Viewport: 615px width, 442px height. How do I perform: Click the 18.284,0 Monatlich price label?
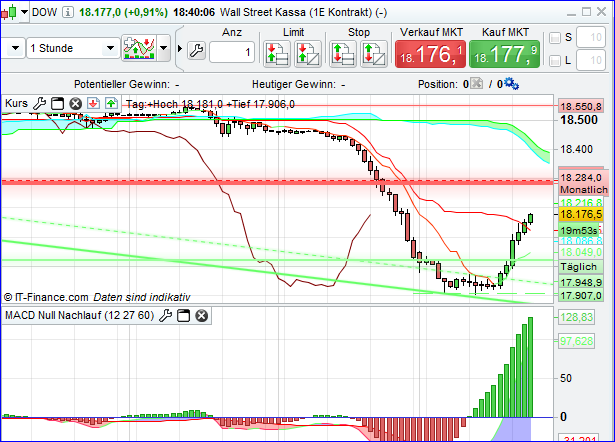point(584,183)
